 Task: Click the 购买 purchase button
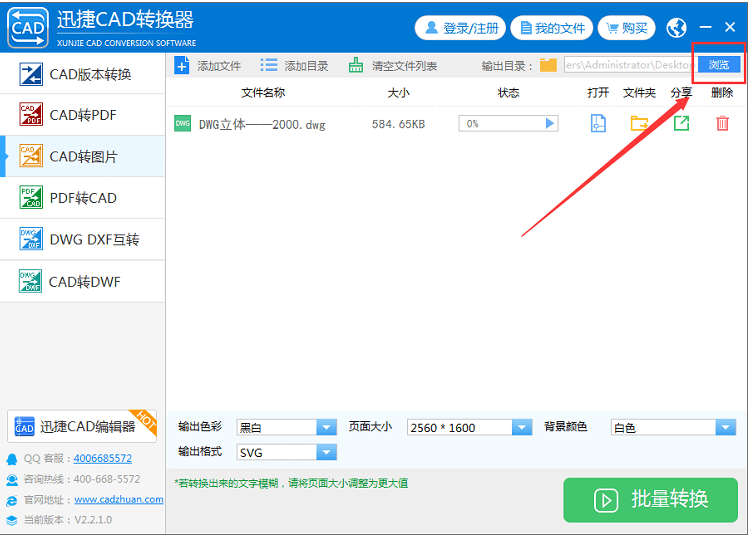tap(627, 28)
